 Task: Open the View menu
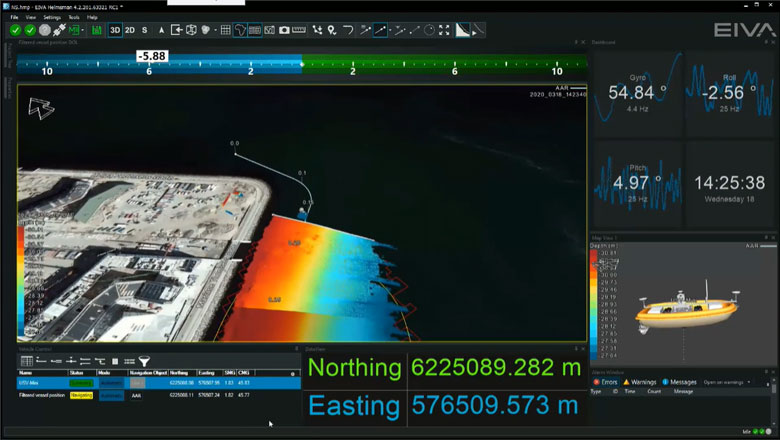31,17
